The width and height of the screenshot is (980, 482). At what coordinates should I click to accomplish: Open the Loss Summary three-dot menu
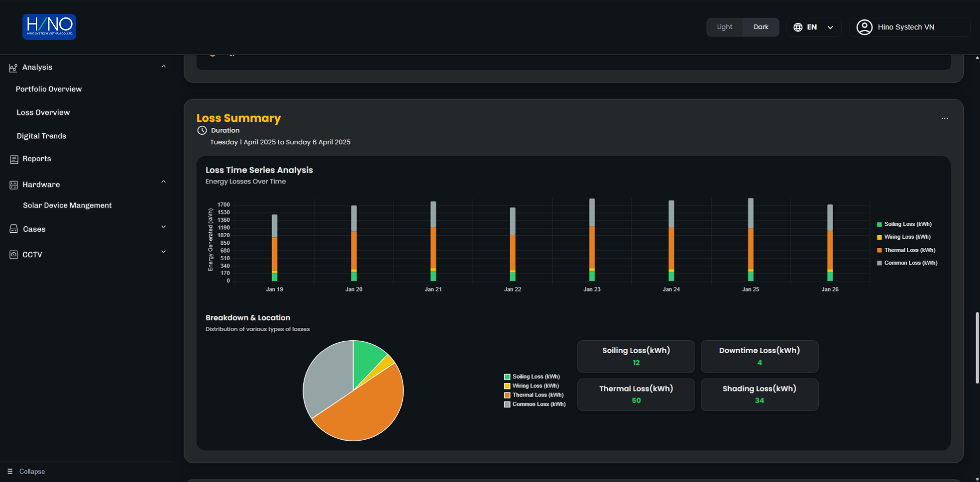[944, 118]
